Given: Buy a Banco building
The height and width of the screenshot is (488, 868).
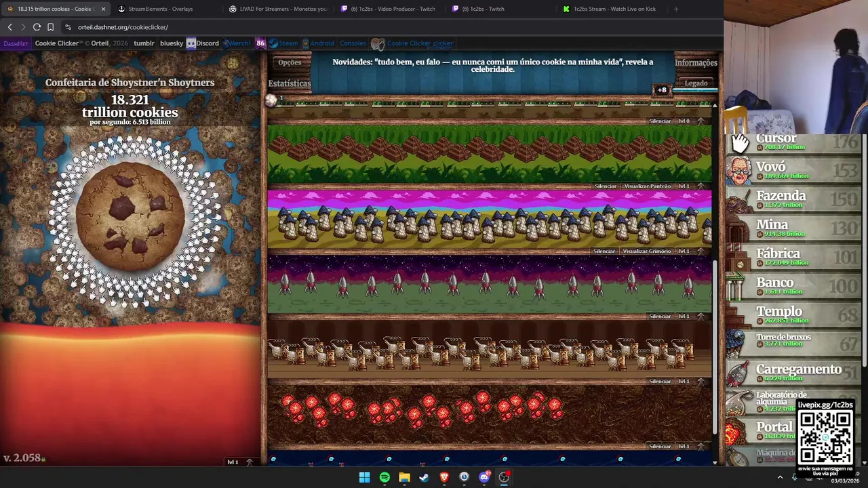Looking at the screenshot, I should coord(793,287).
